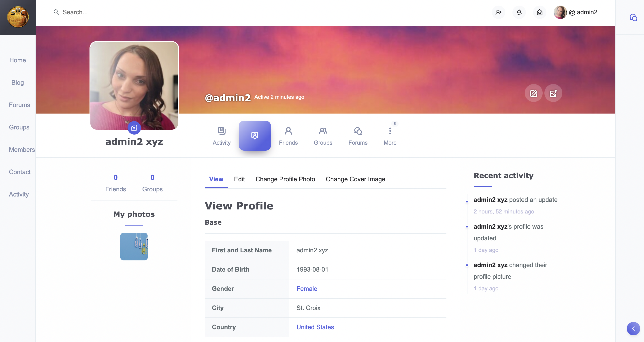
Task: Open the notifications bell icon
Action: coord(519,12)
